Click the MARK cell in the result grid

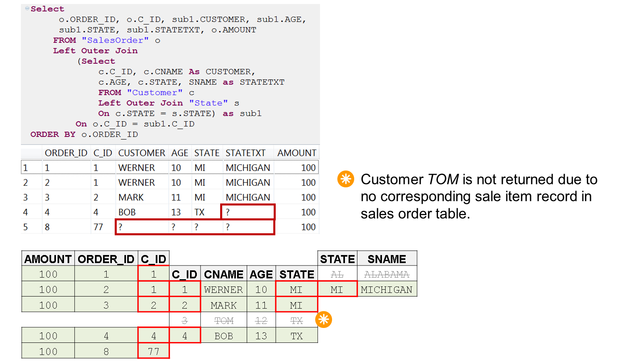pos(131,197)
